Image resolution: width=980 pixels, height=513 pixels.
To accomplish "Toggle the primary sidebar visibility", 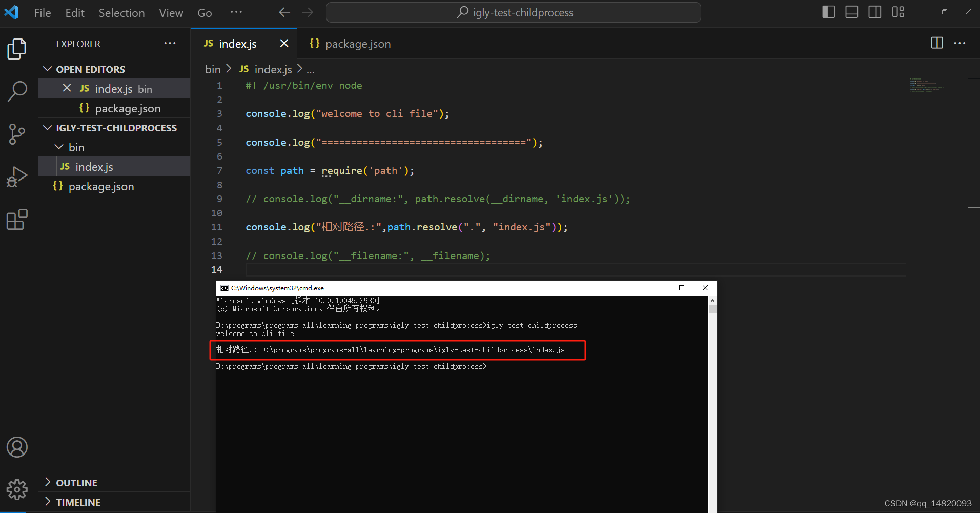I will 828,11.
